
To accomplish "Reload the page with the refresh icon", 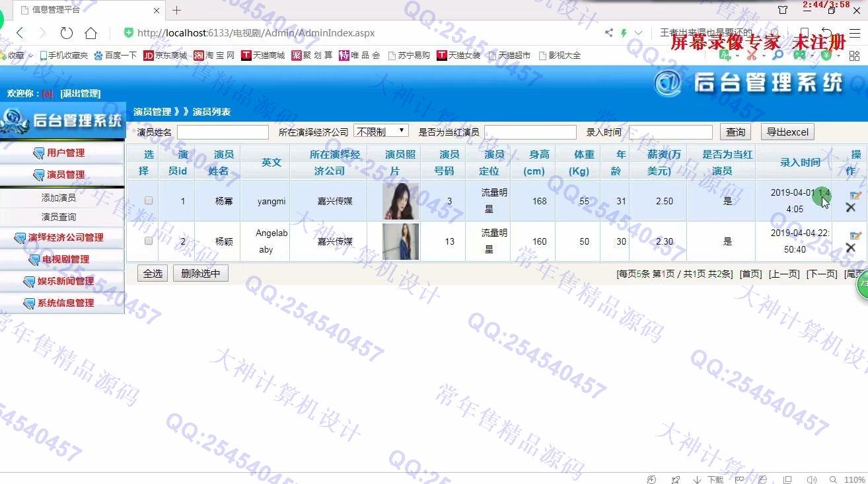I will click(66, 33).
